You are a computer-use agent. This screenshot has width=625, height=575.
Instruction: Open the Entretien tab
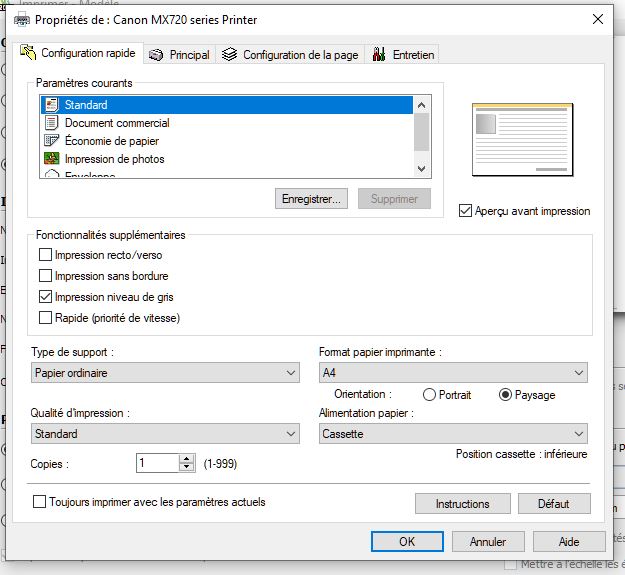point(402,55)
